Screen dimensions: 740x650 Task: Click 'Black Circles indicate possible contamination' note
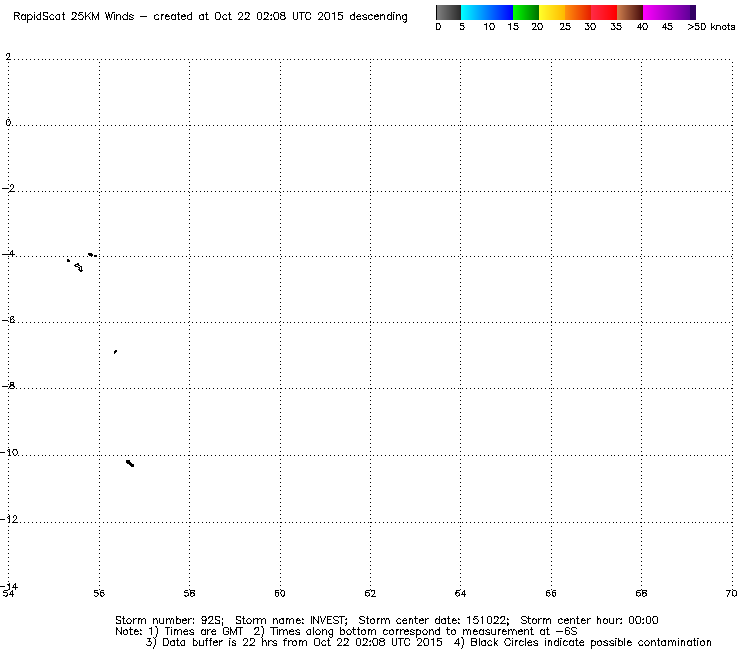coord(582,642)
